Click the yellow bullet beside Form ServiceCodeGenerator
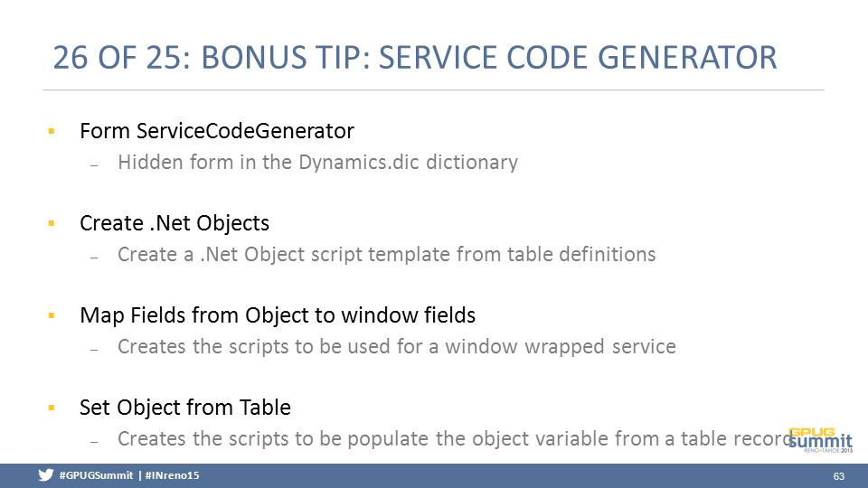 (x=52, y=131)
